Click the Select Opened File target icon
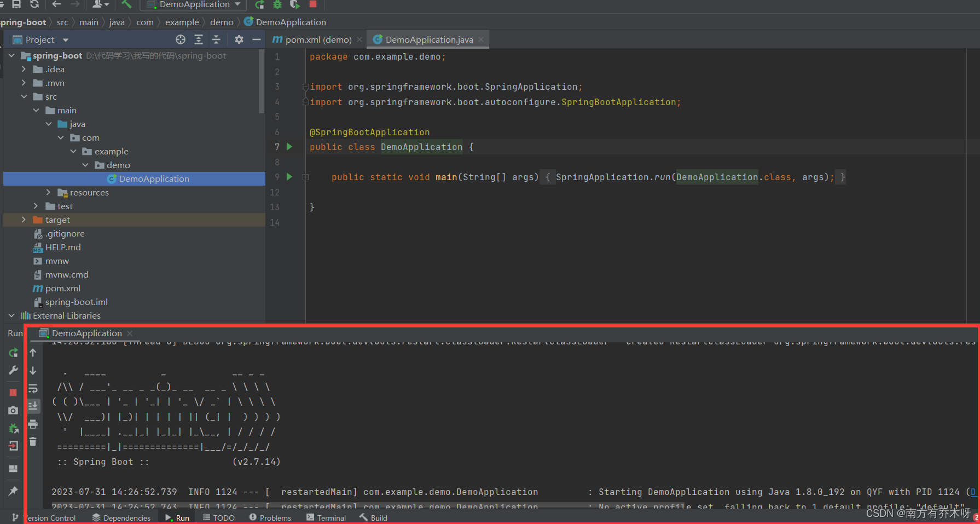Screen dimensions: 980x524 point(181,39)
